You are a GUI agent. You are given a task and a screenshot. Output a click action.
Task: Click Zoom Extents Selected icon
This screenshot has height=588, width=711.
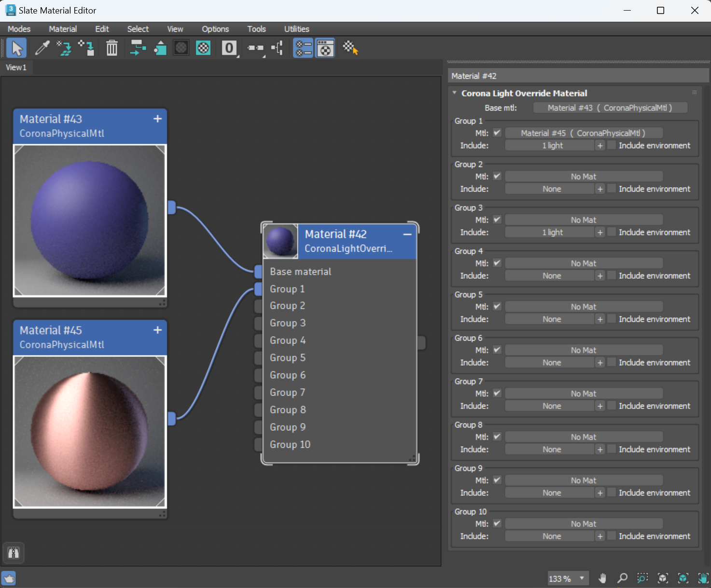tap(683, 578)
